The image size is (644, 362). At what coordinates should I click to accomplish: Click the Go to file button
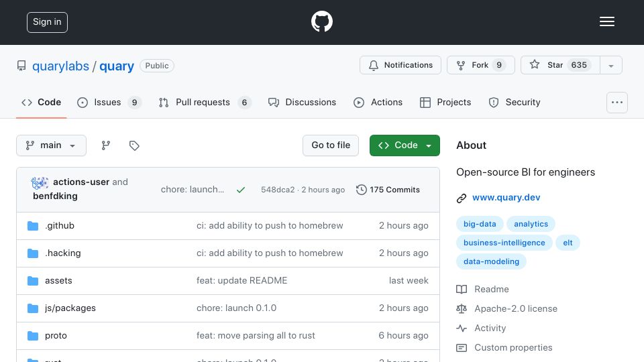[331, 145]
